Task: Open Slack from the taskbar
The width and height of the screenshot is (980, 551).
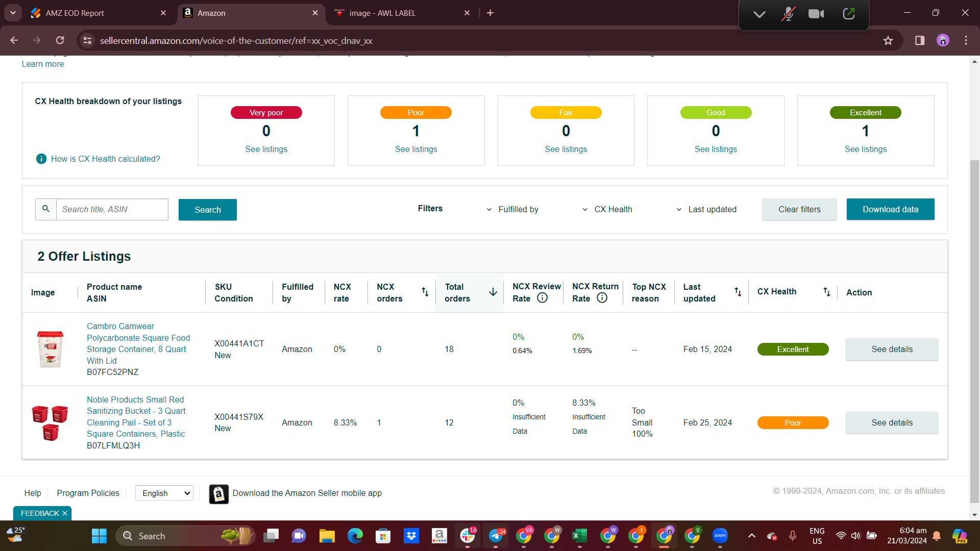Action: click(467, 536)
